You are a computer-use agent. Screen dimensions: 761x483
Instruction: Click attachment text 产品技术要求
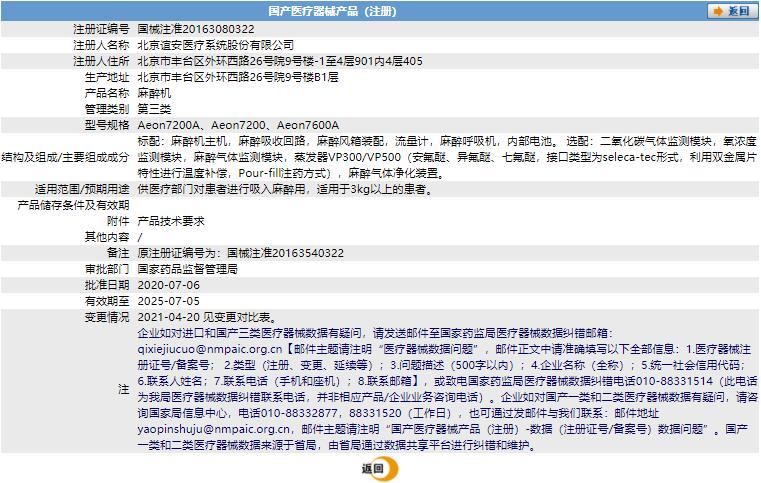pyautogui.click(x=171, y=221)
